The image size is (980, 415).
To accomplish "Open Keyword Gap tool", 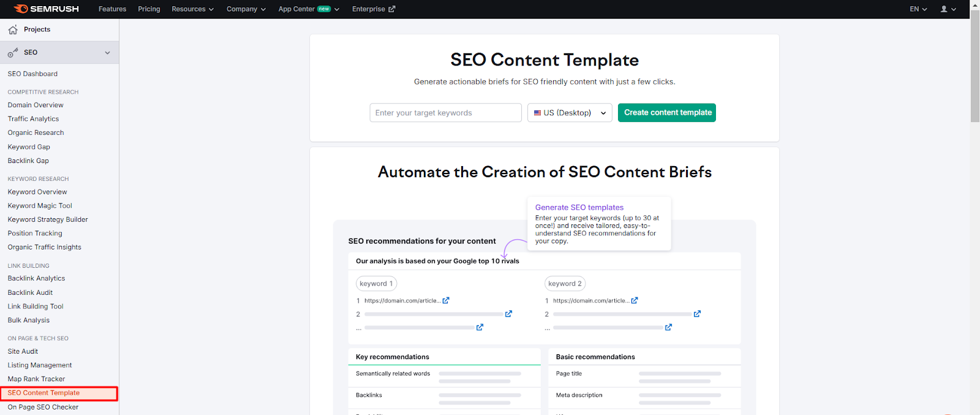I will point(29,147).
